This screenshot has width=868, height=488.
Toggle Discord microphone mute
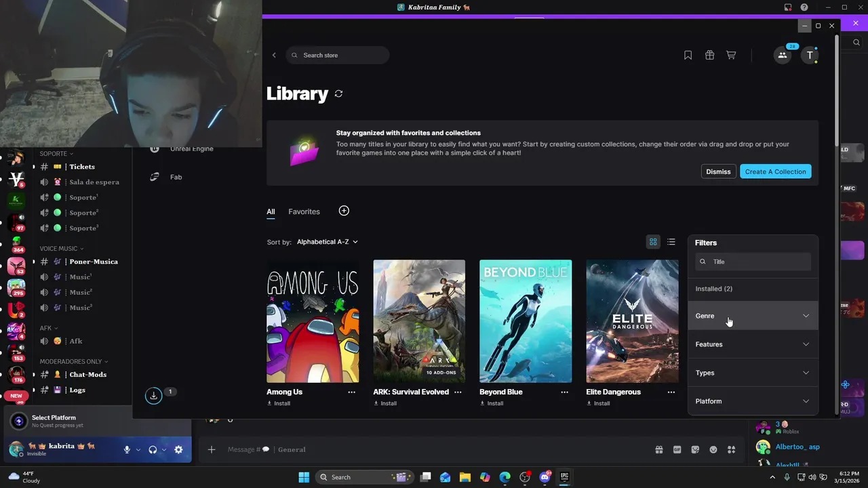(x=127, y=449)
